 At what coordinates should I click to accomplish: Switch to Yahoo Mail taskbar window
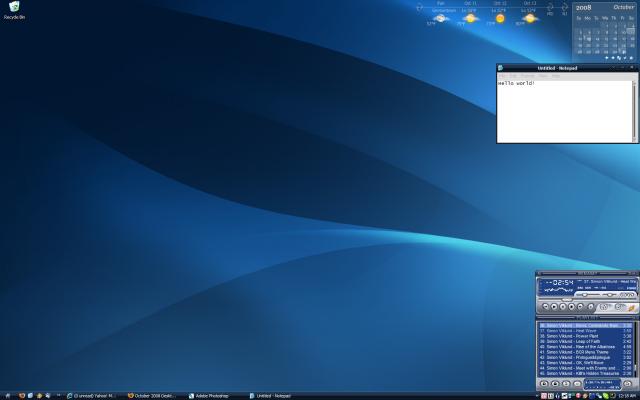92,396
